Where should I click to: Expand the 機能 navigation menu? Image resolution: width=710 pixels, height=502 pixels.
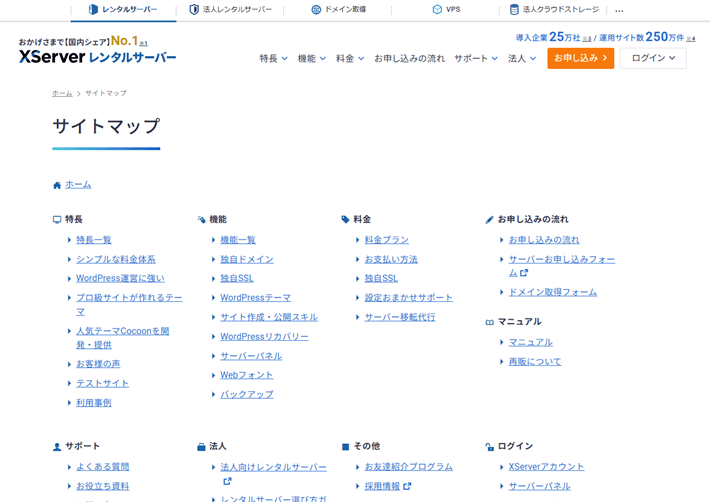tap(312, 58)
